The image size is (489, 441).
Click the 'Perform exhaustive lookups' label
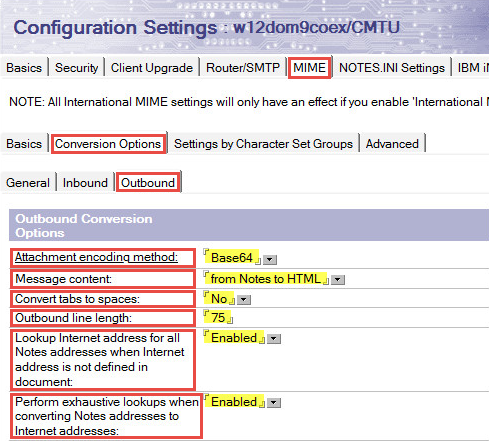tap(107, 416)
